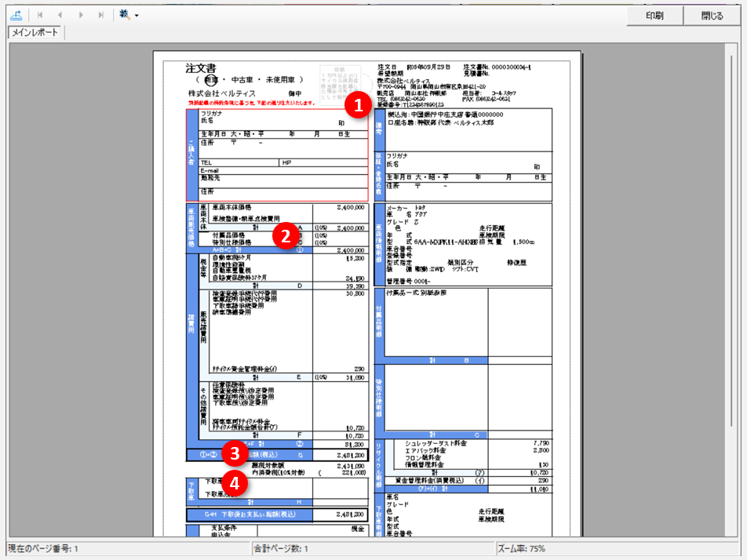
Task: Click the 31,090 subtotal E value
Action: click(x=355, y=377)
